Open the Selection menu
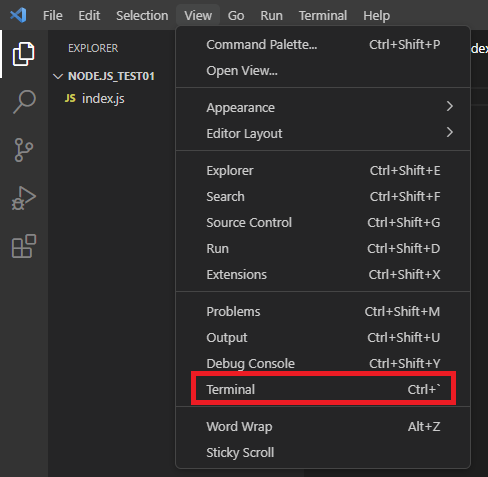Image resolution: width=488 pixels, height=477 pixels. click(x=142, y=16)
